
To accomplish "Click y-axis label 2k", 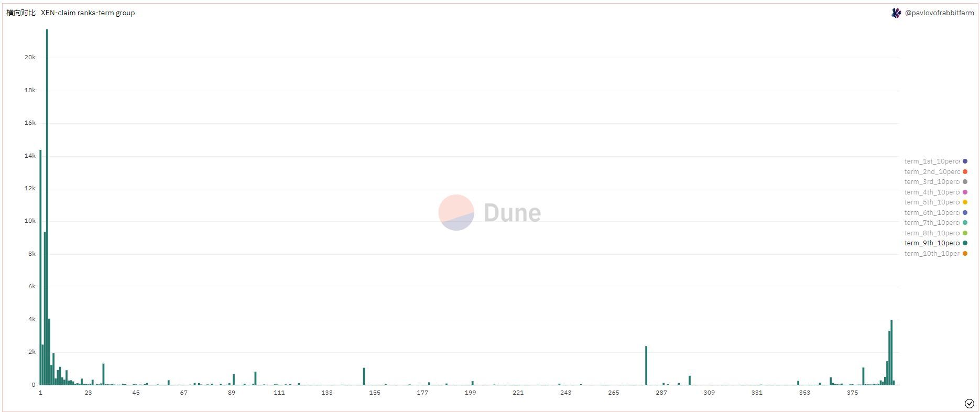I will pyautogui.click(x=31, y=352).
